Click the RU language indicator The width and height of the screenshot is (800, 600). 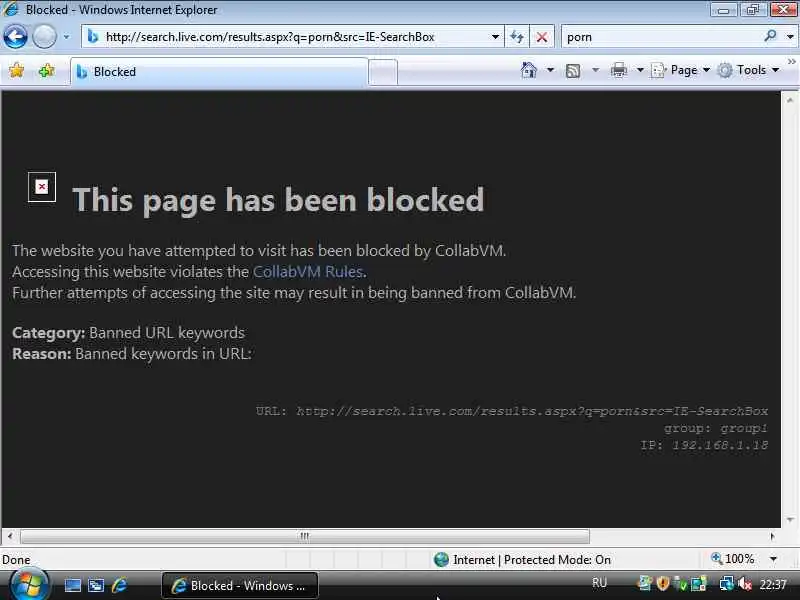(599, 583)
